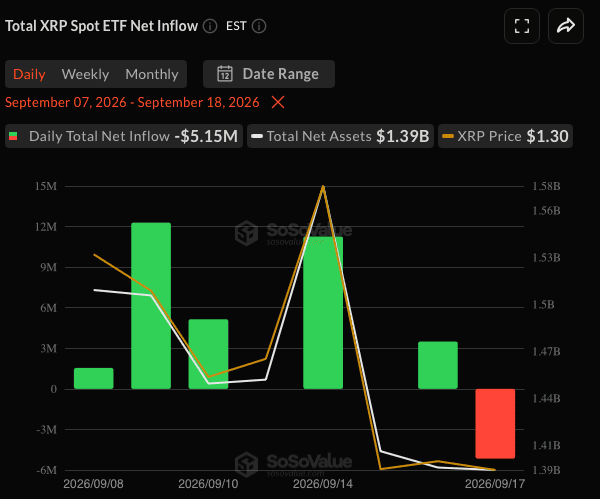
Task: Select the Daily tab
Action: tap(29, 74)
